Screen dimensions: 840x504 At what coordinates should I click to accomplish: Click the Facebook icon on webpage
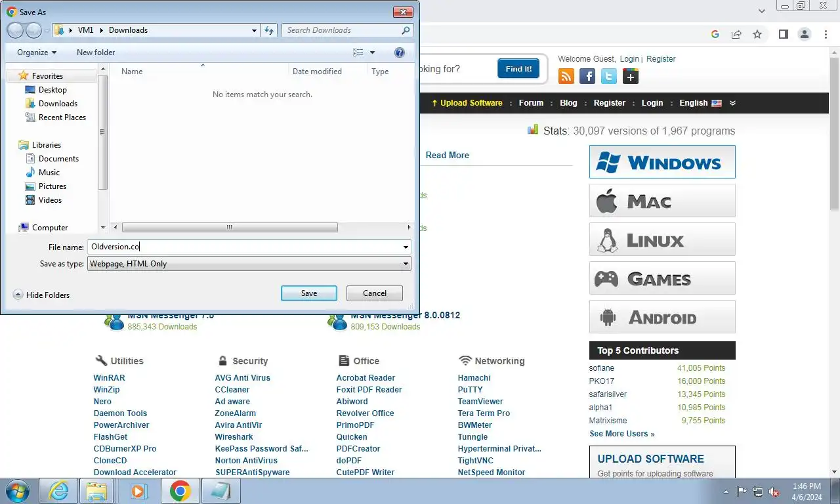tap(587, 77)
